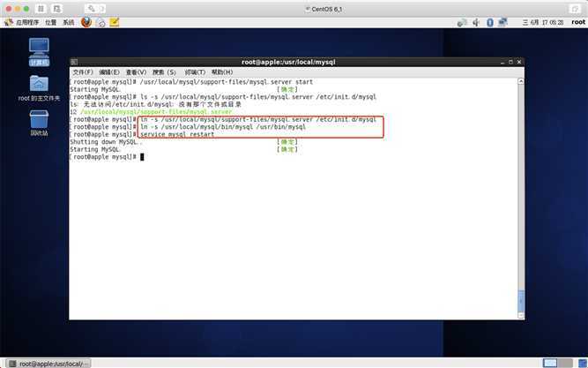The width and height of the screenshot is (588, 368).
Task: Open the terminal 查看(V) menu
Action: [x=136, y=72]
